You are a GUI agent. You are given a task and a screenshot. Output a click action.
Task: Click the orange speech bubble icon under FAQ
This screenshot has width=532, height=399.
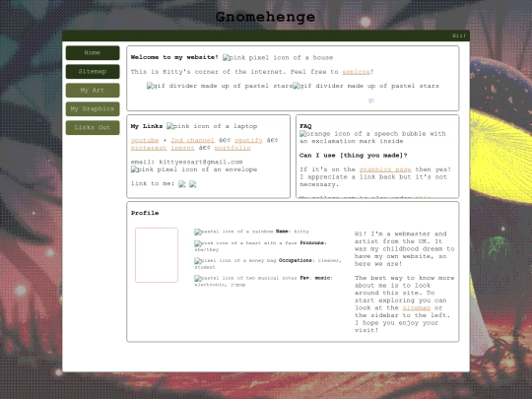tap(372, 137)
